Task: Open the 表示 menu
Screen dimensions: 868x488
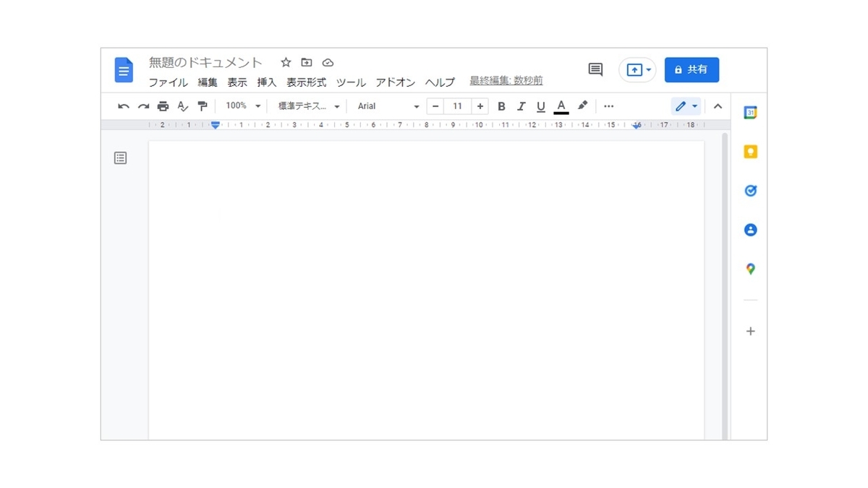Action: point(237,82)
